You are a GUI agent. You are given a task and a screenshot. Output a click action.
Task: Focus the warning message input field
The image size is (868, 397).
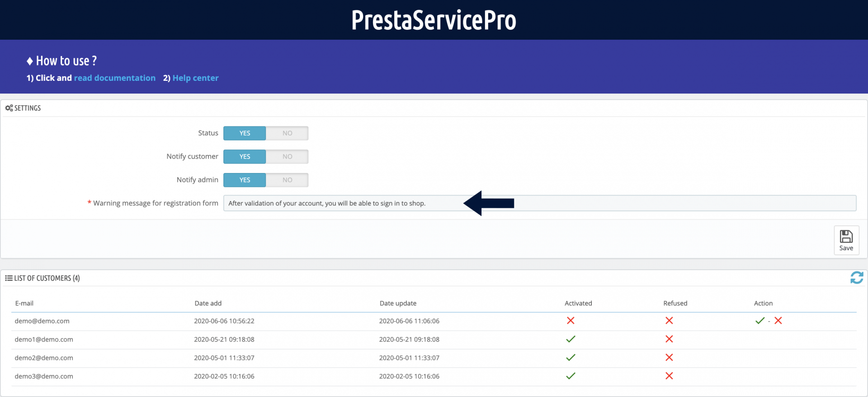point(540,203)
